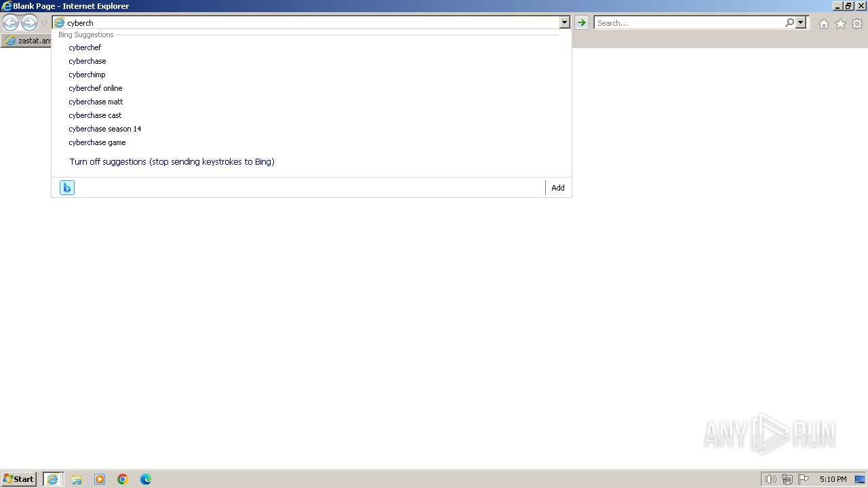
Task: Click the Action Center flag icon
Action: coord(804,479)
